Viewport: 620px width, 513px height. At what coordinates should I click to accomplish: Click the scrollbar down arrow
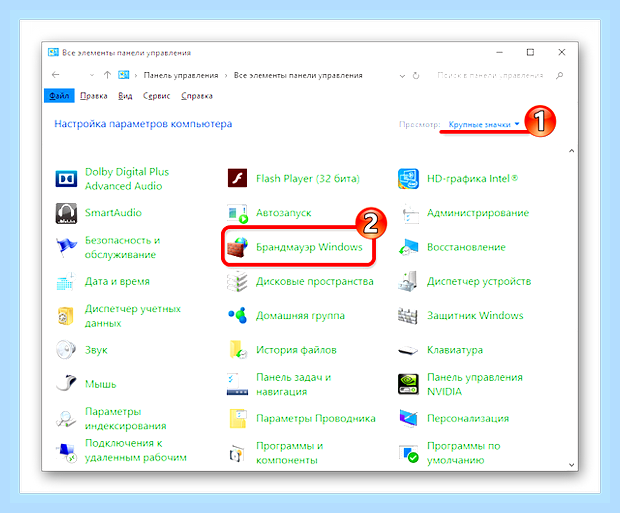(x=571, y=465)
